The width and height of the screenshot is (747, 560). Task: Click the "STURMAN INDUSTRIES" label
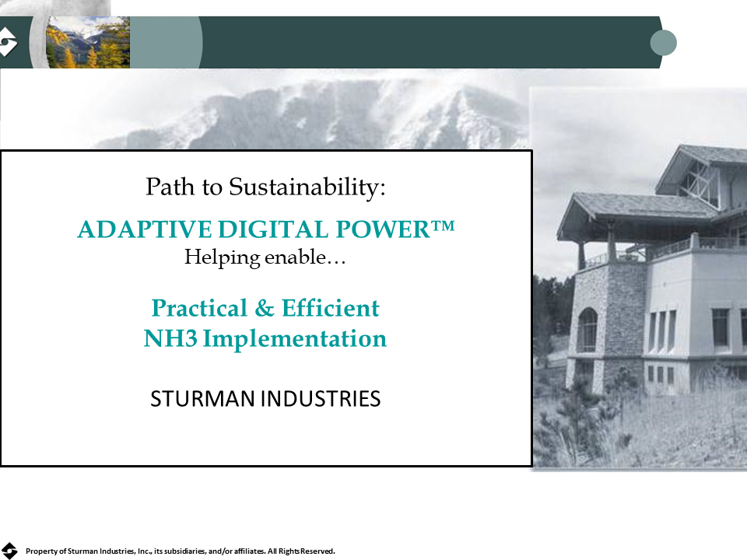click(x=265, y=399)
